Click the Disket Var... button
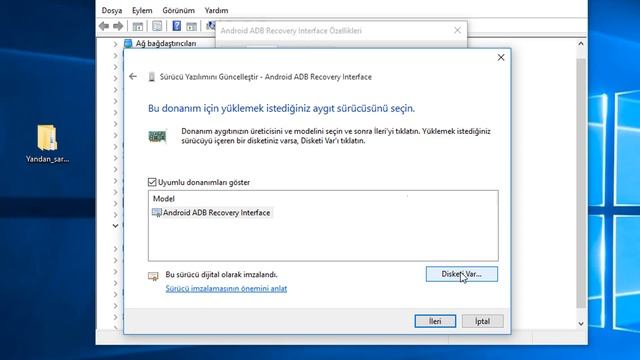Image resolution: width=640 pixels, height=360 pixels. (x=462, y=274)
